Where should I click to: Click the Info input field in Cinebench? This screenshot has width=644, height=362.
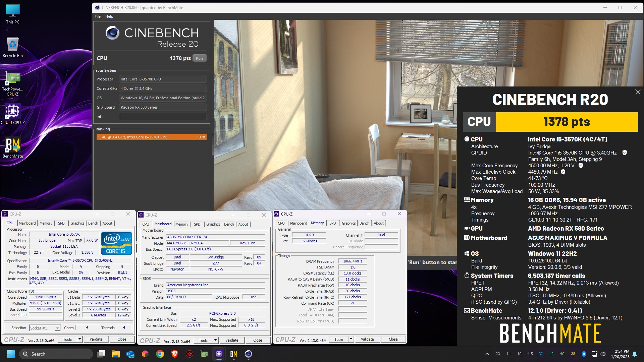point(163,117)
